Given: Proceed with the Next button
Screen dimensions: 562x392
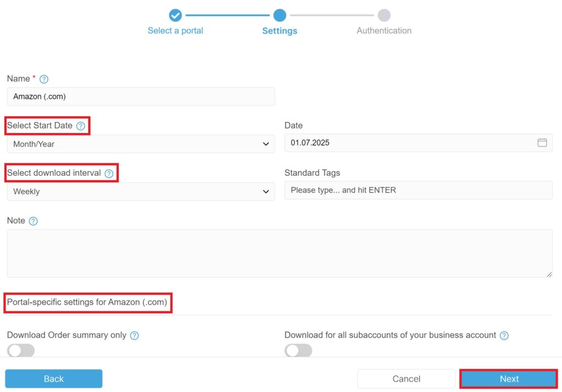Looking at the screenshot, I should pos(509,379).
